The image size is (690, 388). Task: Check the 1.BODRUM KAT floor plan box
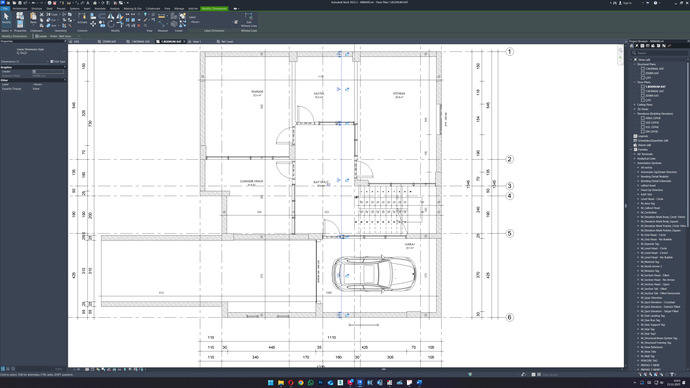(x=643, y=87)
